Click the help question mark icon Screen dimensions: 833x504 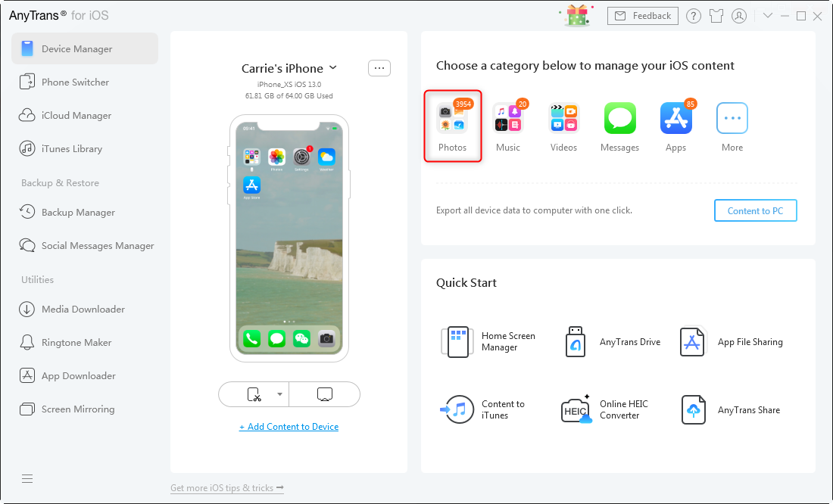pos(693,16)
